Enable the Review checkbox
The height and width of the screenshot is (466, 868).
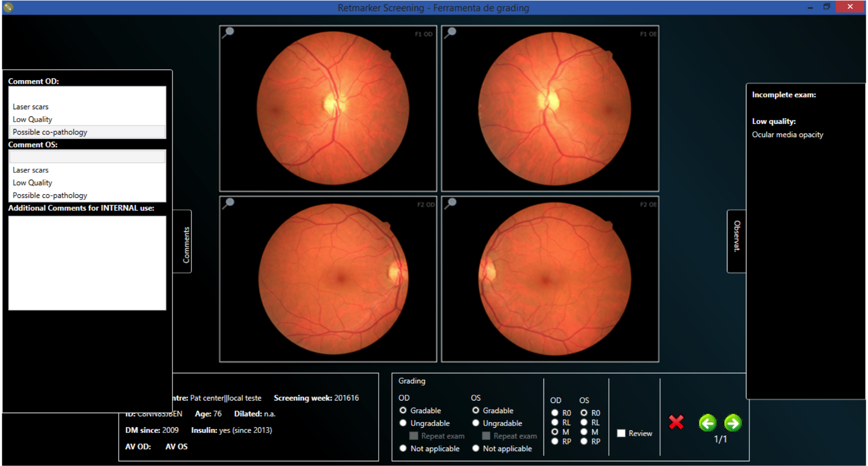pyautogui.click(x=621, y=433)
